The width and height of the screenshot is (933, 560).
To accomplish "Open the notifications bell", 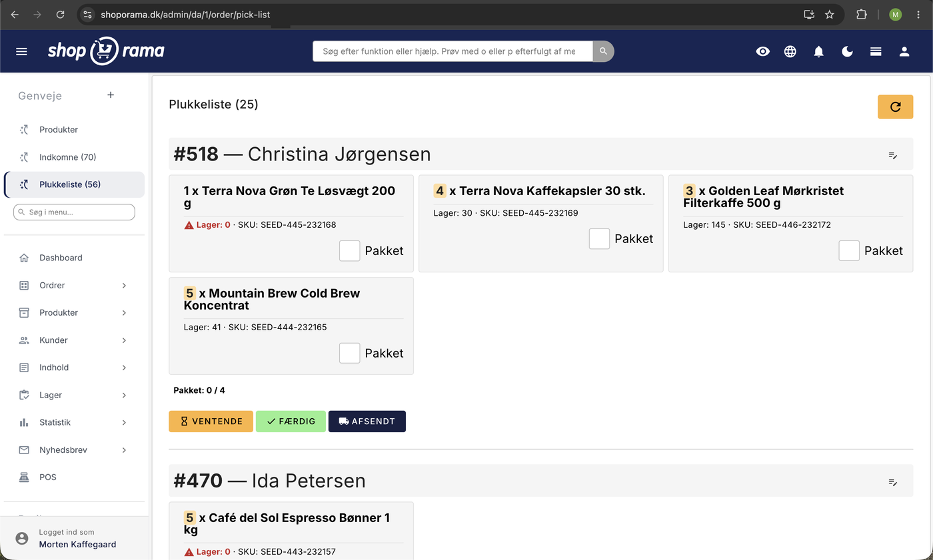I will coord(819,51).
